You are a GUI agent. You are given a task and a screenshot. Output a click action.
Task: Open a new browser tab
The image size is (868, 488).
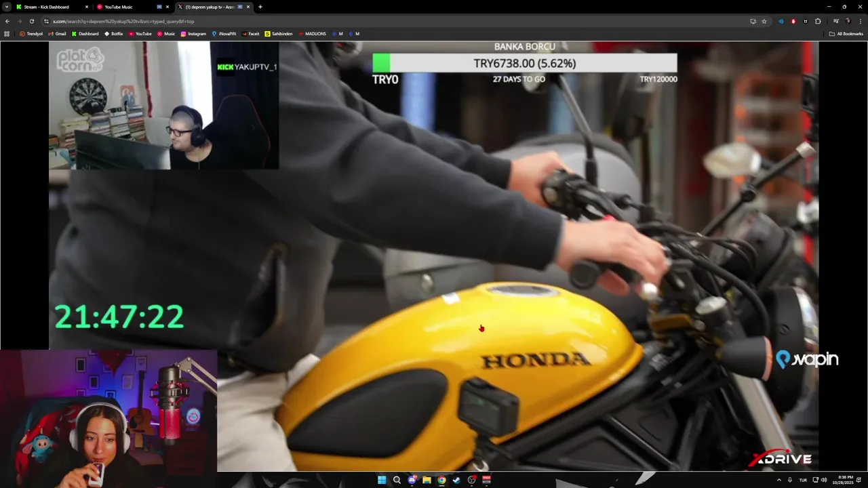tap(260, 7)
